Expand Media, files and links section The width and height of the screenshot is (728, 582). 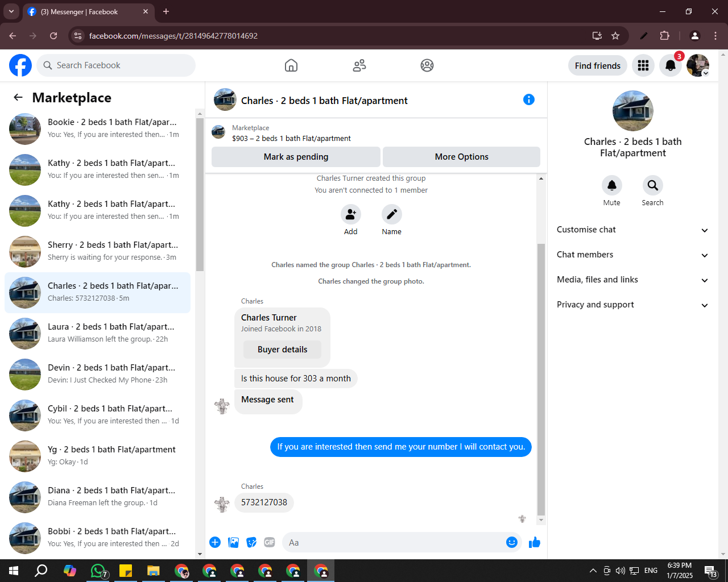[633, 280]
